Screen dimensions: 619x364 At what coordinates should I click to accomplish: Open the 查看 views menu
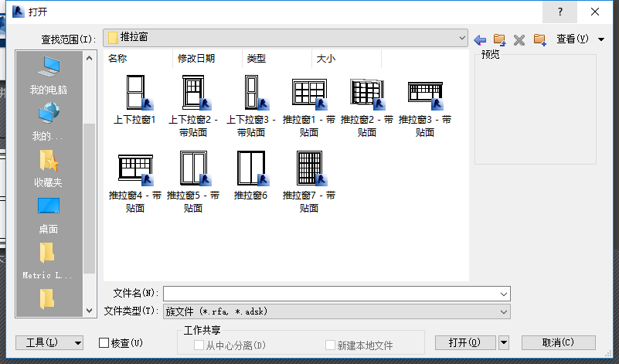coord(580,39)
